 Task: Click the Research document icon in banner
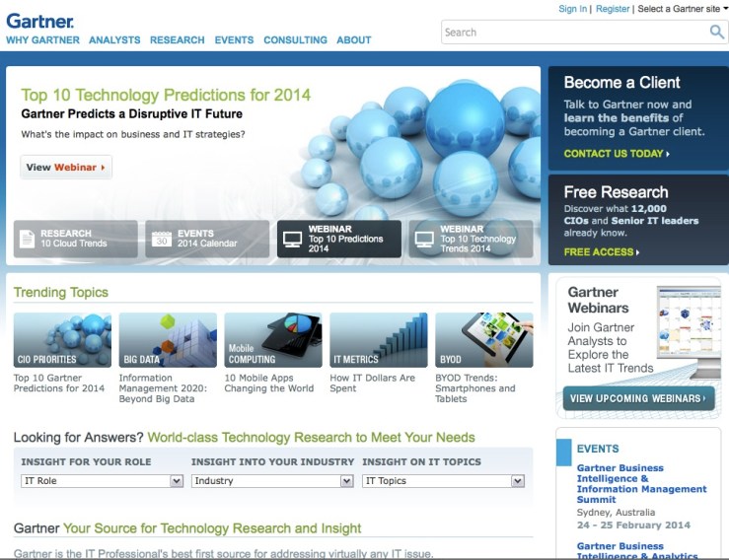click(27, 239)
